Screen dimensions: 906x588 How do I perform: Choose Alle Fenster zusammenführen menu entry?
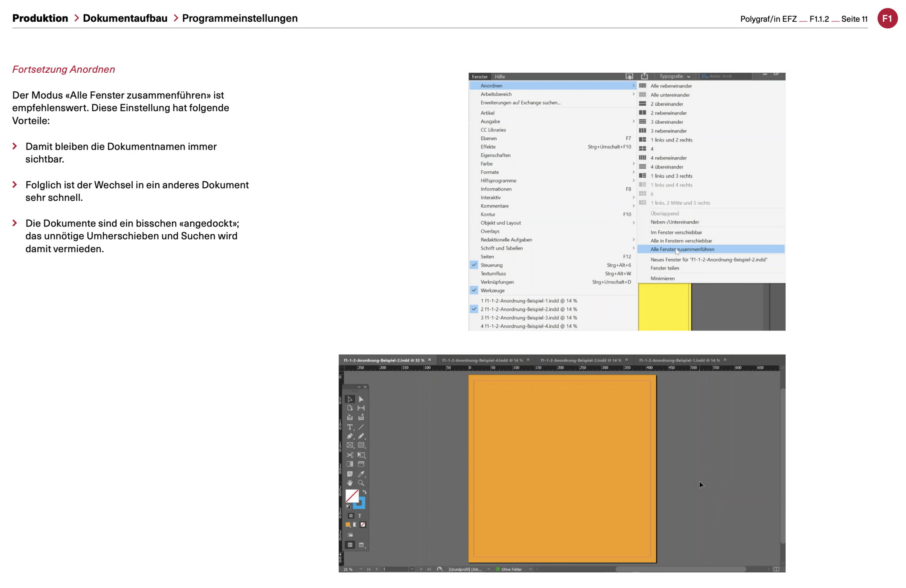pyautogui.click(x=682, y=249)
